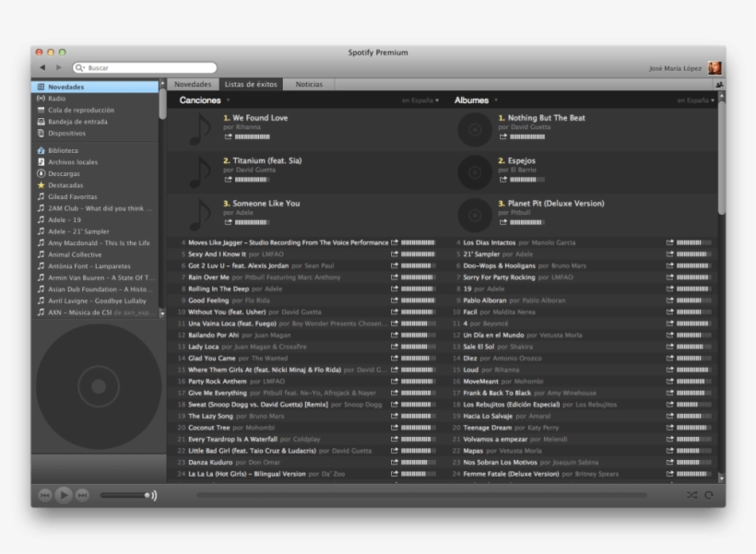
Task: Share Nothing But The Beat album
Action: 503,137
